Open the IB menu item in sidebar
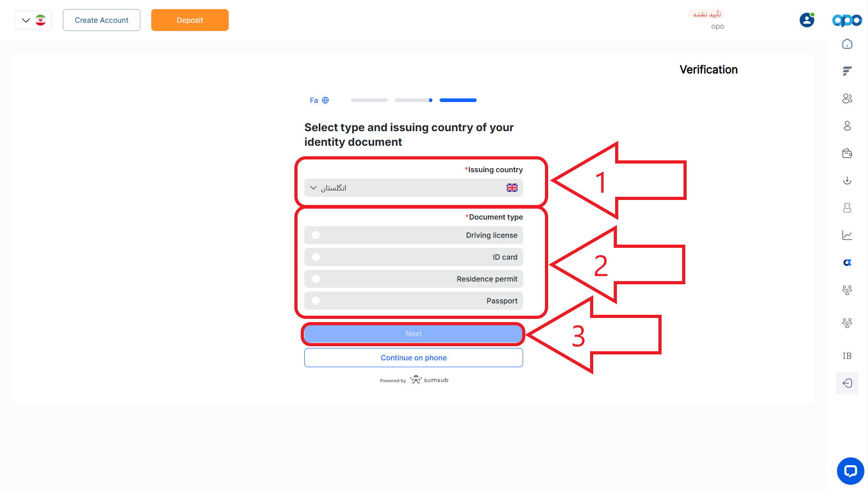 coord(847,356)
